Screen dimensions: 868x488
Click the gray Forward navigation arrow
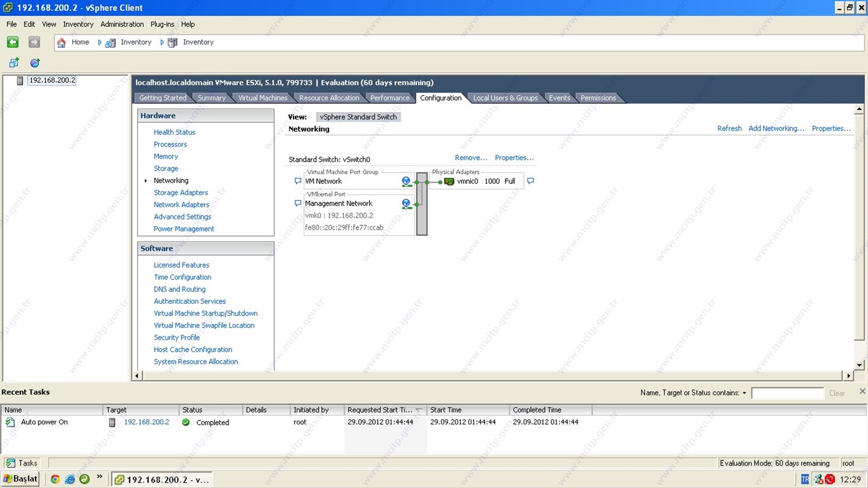[x=34, y=42]
